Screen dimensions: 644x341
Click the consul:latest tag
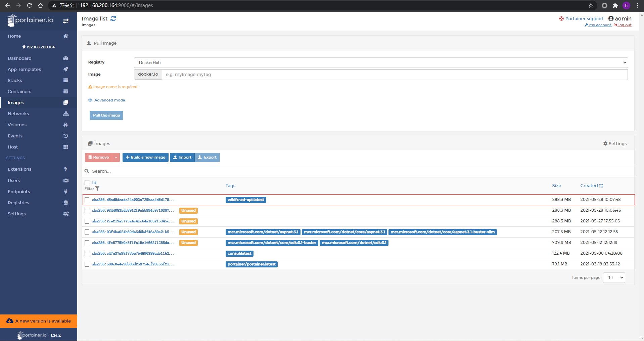[x=239, y=253]
